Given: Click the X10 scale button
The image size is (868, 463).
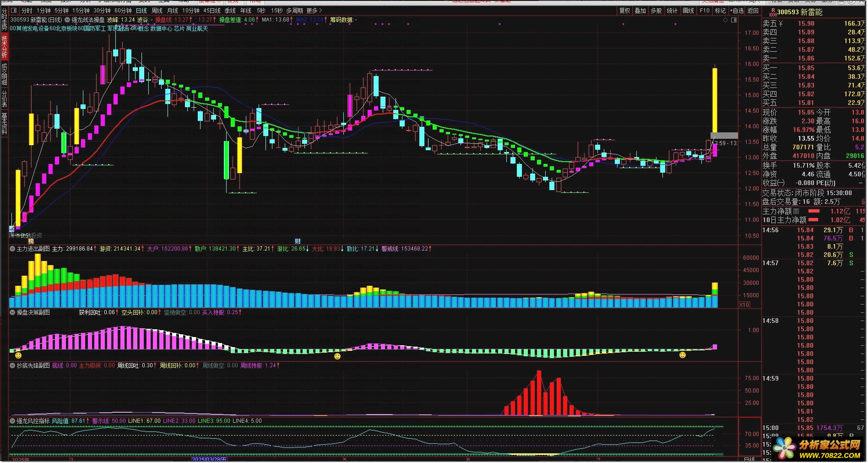Looking at the screenshot, I should (744, 305).
